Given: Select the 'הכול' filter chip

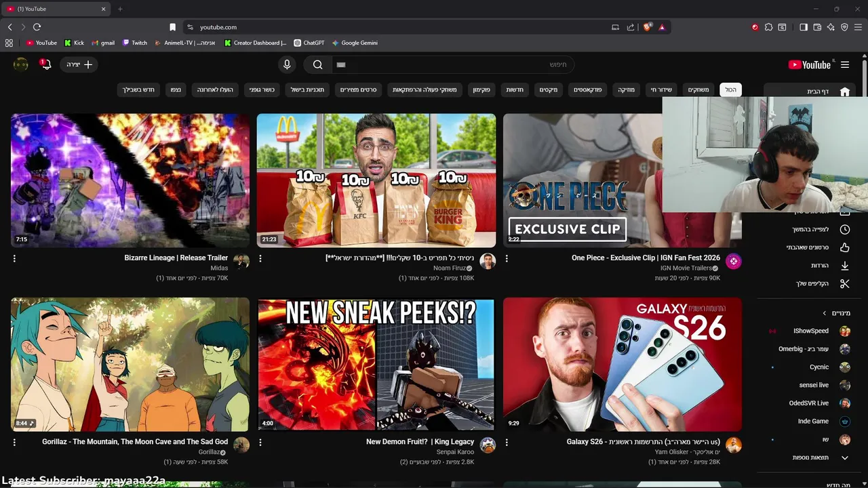Looking at the screenshot, I should [730, 89].
